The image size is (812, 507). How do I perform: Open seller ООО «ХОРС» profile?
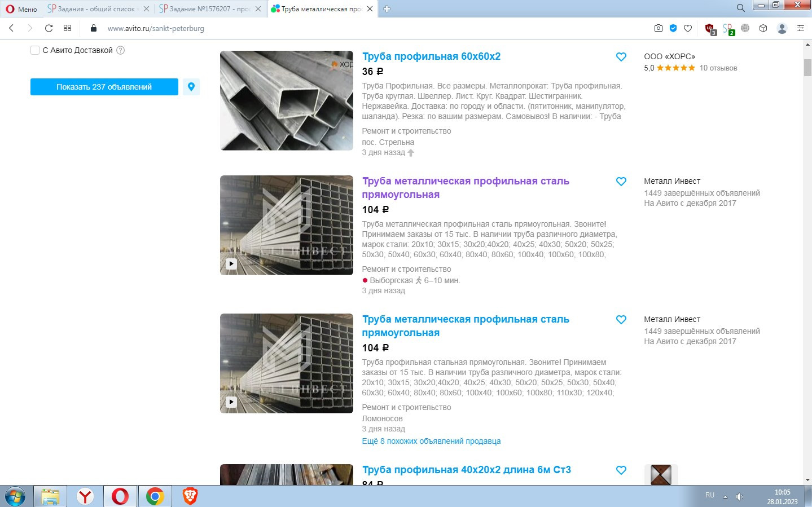(x=670, y=56)
